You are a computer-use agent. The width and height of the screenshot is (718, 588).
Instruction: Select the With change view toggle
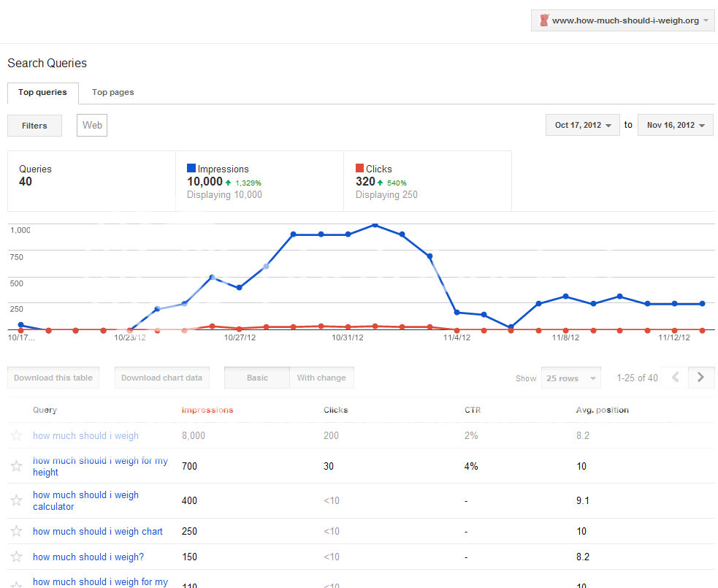coord(321,378)
